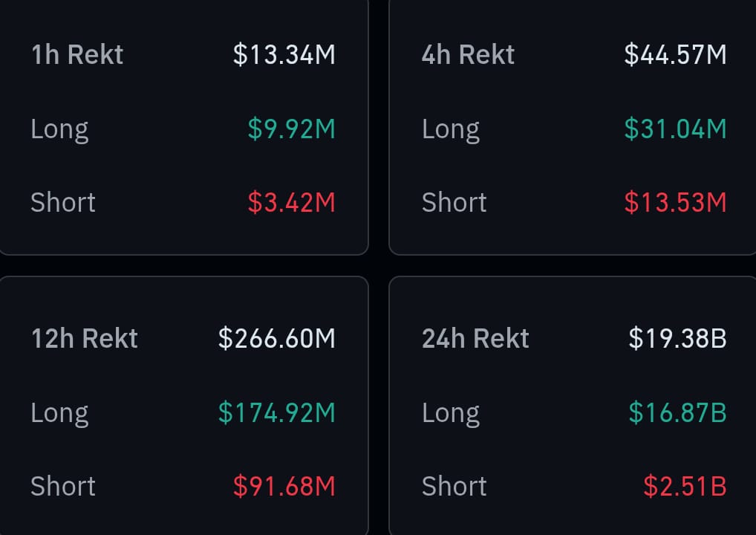
Task: Select the 4h Rekt total $44.57M
Action: (675, 54)
